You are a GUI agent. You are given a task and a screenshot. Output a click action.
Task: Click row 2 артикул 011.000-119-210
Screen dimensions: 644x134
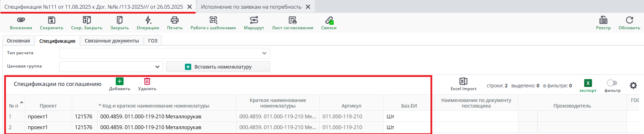point(351,127)
